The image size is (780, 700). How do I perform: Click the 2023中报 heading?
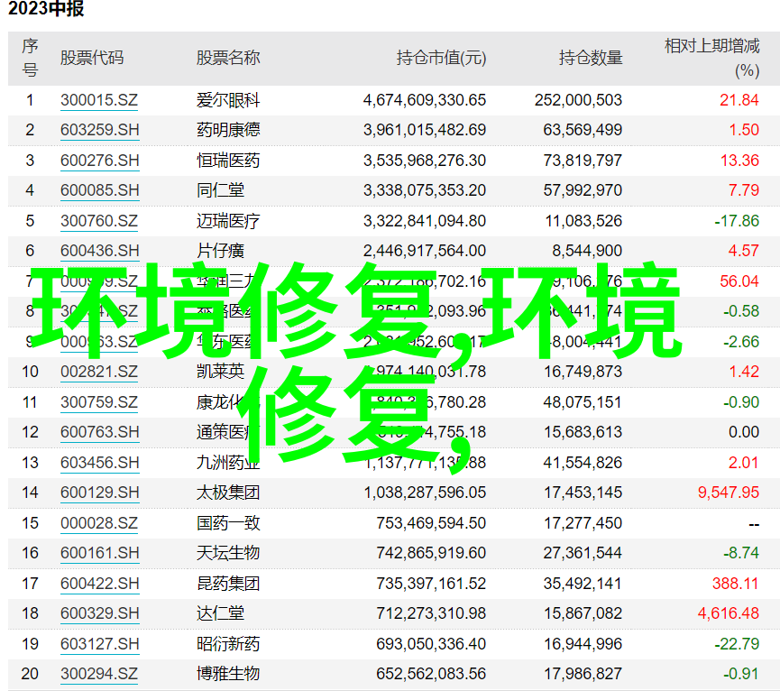pyautogui.click(x=46, y=8)
